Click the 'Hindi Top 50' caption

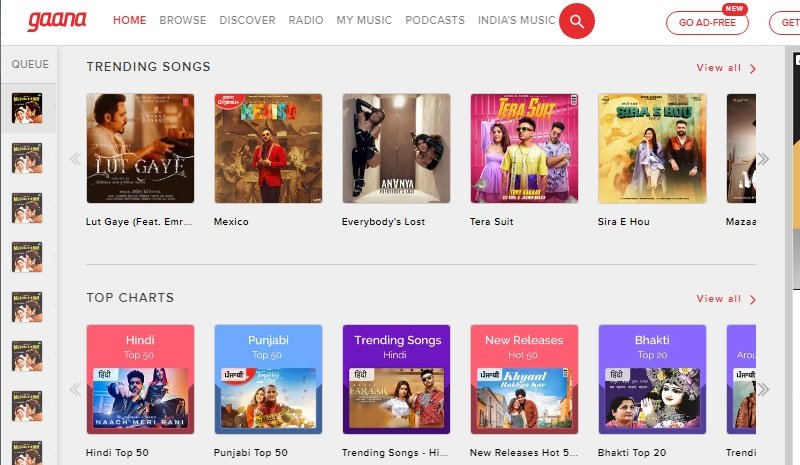pos(117,453)
